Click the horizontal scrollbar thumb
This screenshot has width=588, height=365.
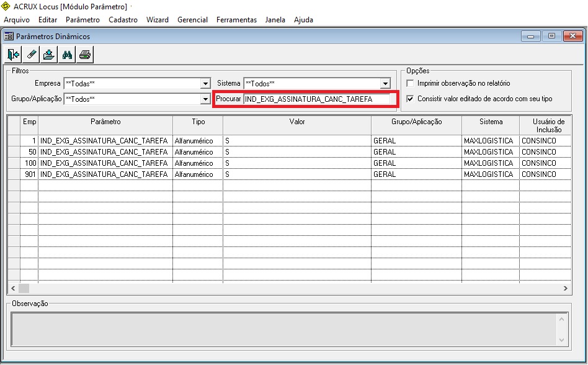pyautogui.click(x=24, y=289)
